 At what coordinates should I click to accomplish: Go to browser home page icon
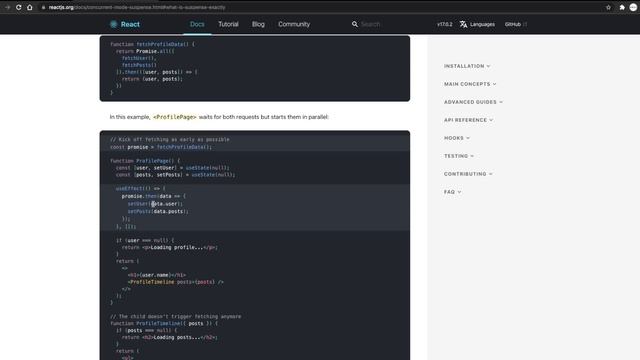30,7
